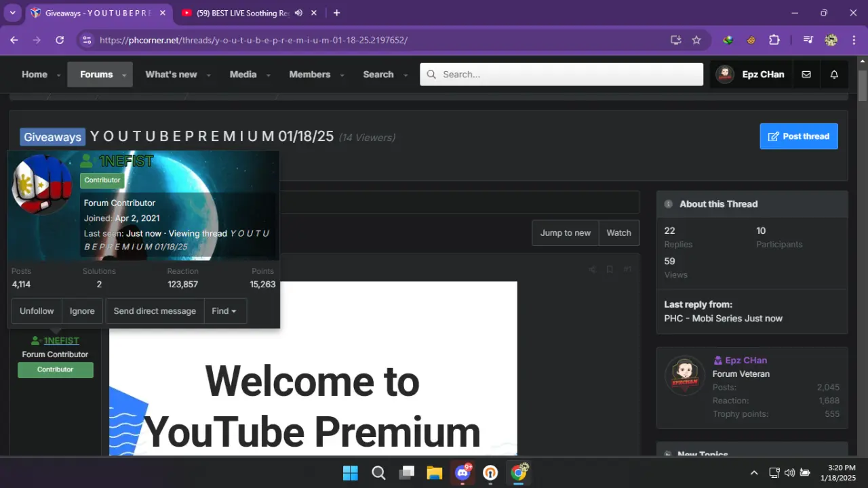Expand the Members menu arrow
This screenshot has width=868, height=488.
342,75
